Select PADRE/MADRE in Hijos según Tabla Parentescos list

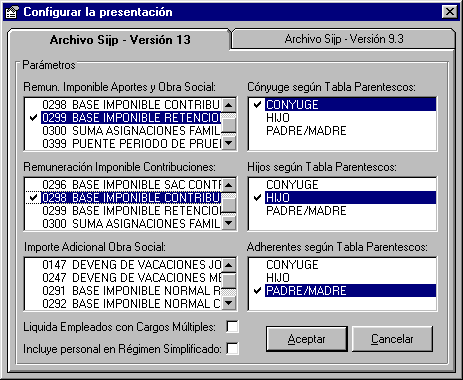(343, 211)
